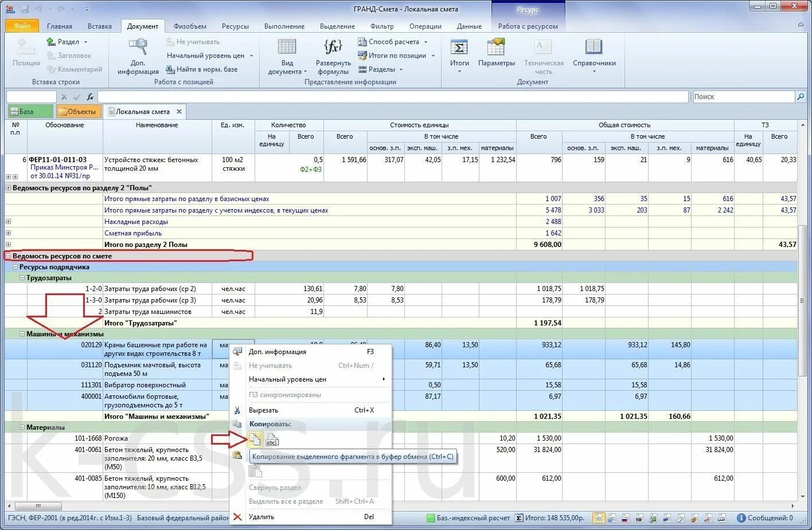Click the formula bar input field

click(x=393, y=97)
